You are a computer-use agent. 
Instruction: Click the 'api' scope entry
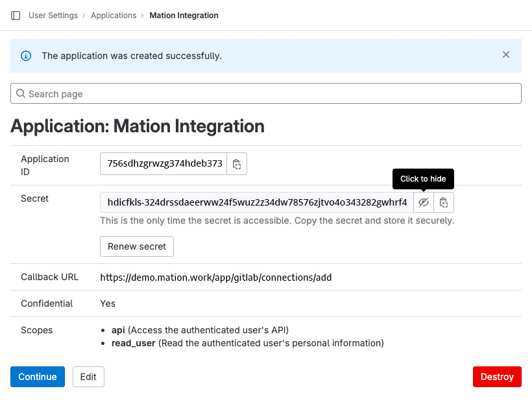pos(200,330)
